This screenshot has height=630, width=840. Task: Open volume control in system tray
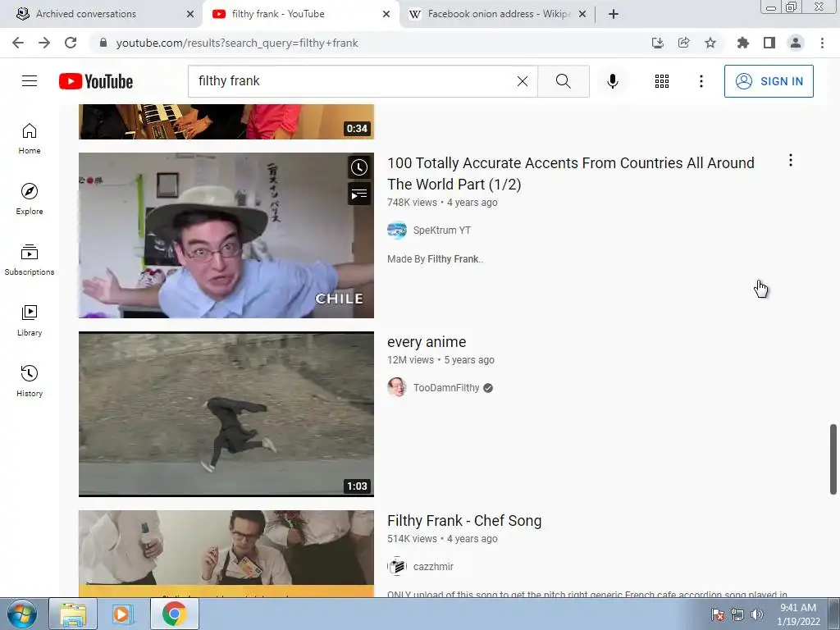tap(756, 614)
